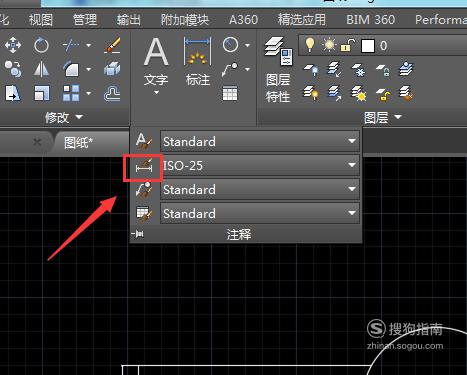Select the Fillet tool icon
This screenshot has width=467, height=375.
71,69
